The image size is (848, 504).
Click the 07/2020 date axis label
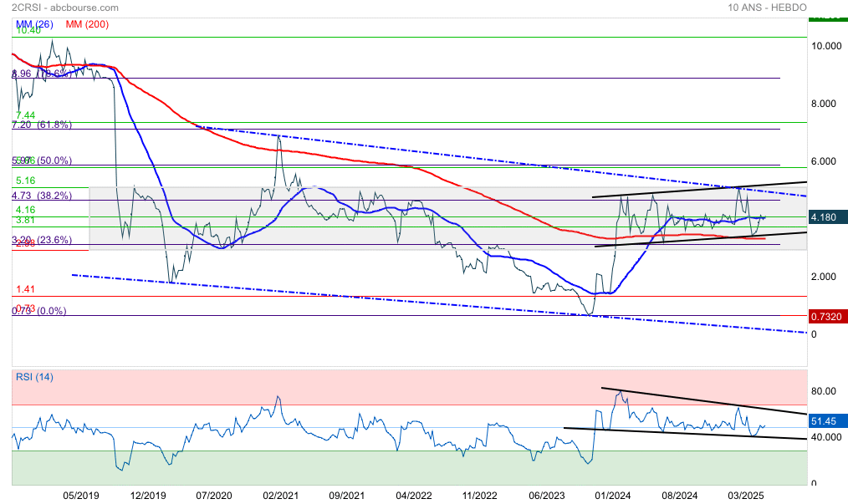coord(214,496)
